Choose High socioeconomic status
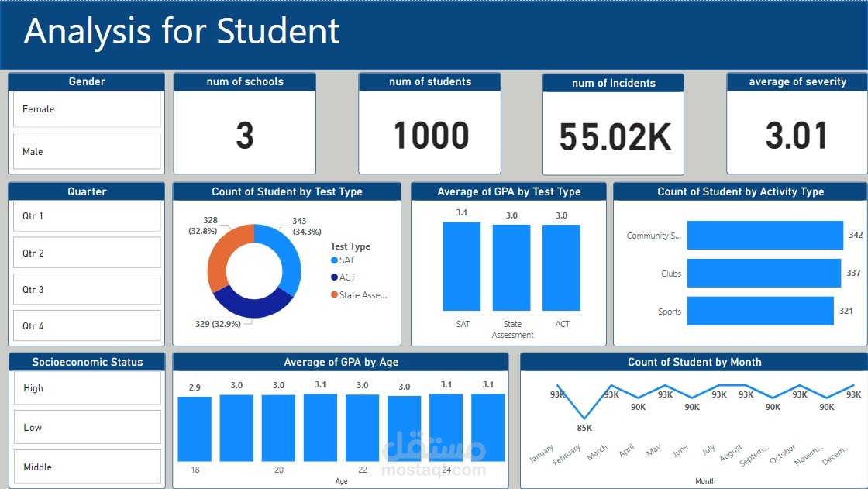 (87, 387)
